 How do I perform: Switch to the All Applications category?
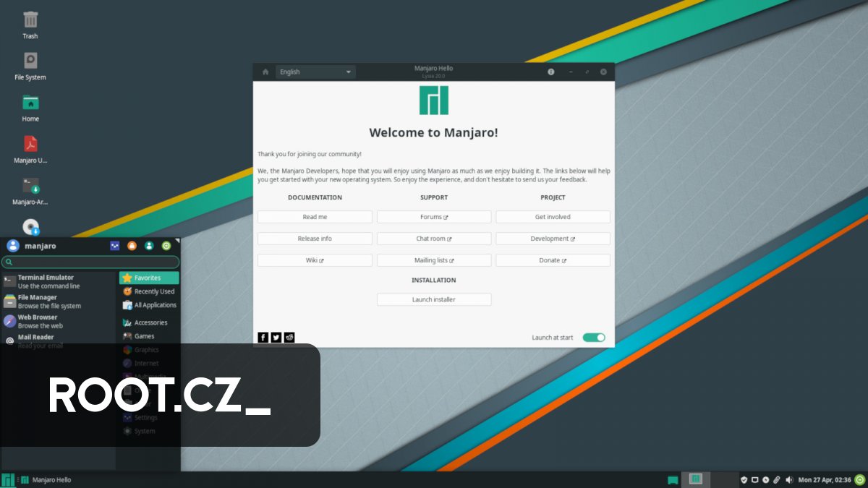click(150, 304)
